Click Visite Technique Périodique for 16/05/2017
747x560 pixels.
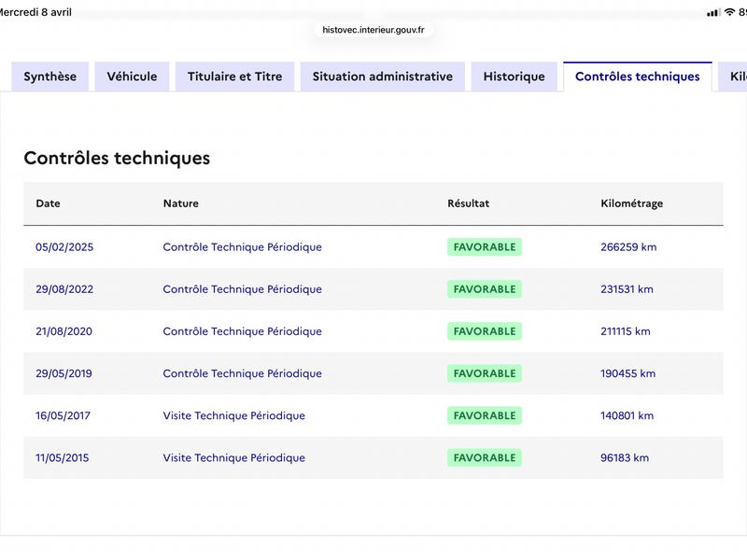pos(233,415)
